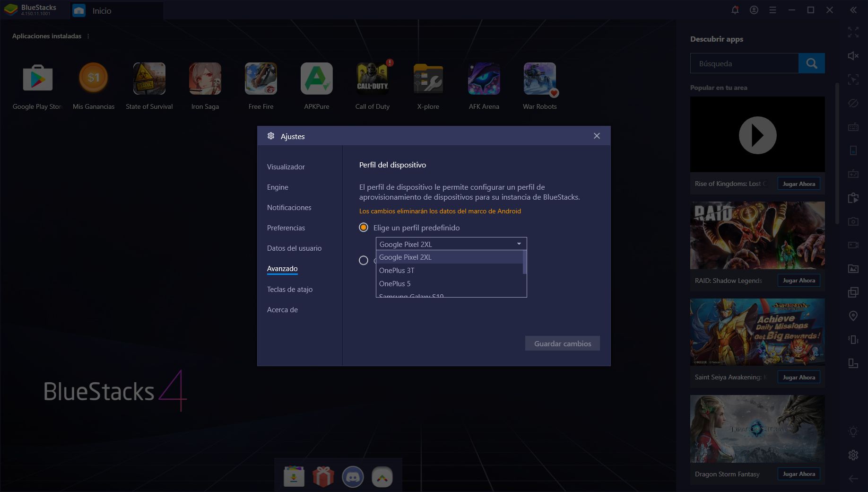Open Datos del usuario settings section
This screenshot has height=492, width=868.
pyautogui.click(x=294, y=248)
